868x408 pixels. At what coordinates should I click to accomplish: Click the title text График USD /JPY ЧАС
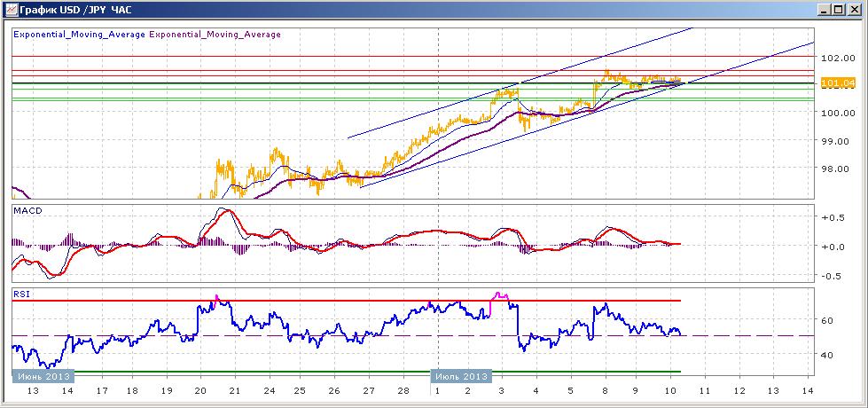[75, 10]
